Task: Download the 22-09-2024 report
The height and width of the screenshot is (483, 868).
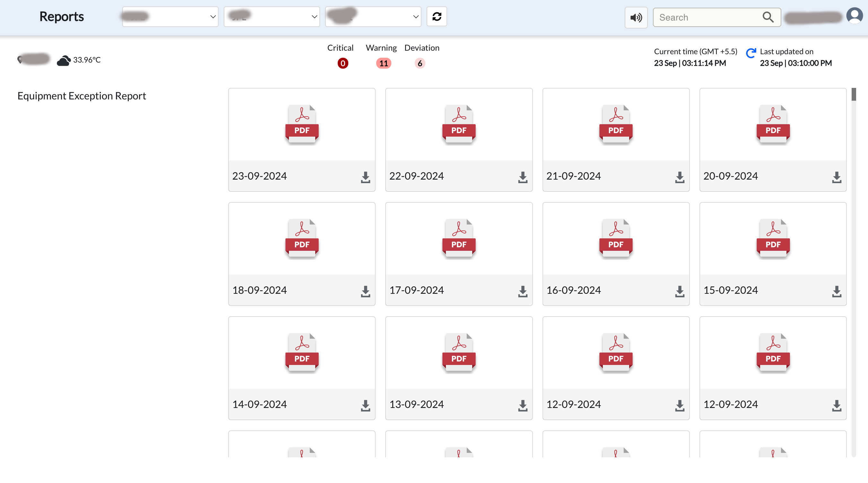Action: [x=522, y=177]
